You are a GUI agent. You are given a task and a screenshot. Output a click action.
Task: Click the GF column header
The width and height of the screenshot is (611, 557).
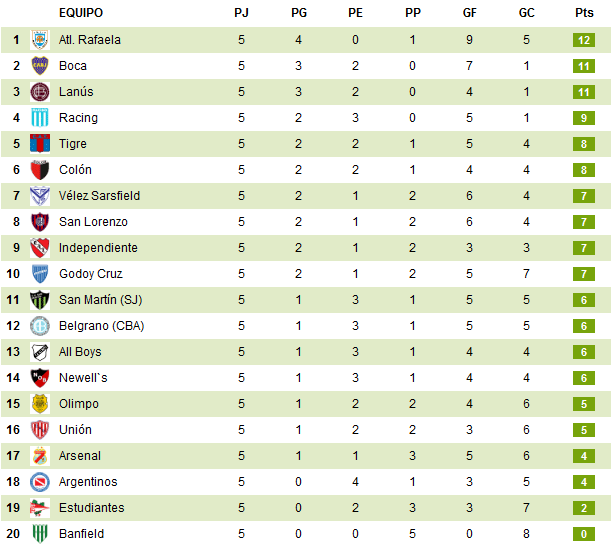tap(470, 13)
